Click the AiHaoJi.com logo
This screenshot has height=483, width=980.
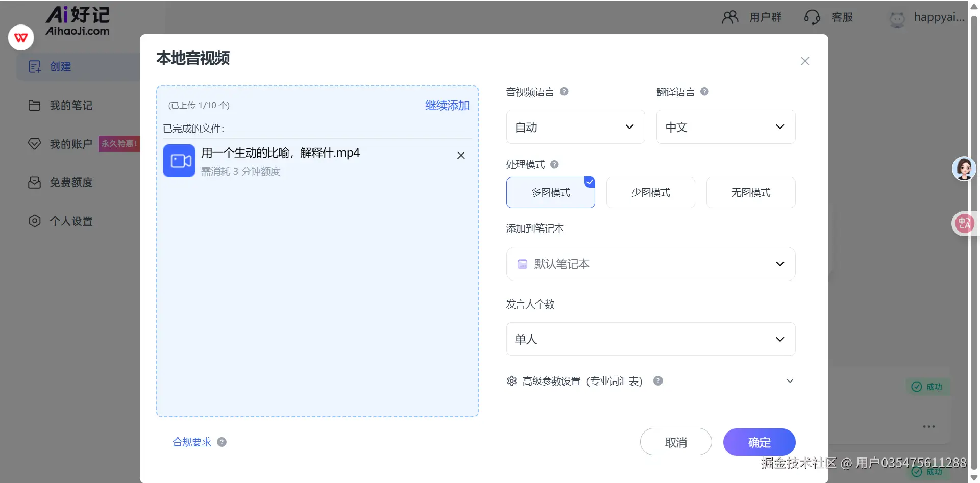coord(78,20)
